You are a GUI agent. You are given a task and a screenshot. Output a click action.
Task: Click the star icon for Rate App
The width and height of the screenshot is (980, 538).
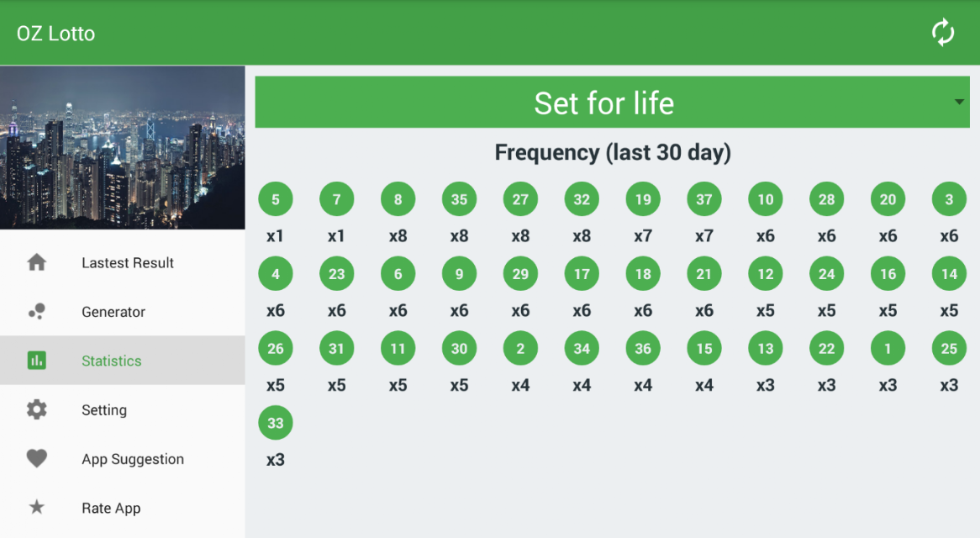37,507
